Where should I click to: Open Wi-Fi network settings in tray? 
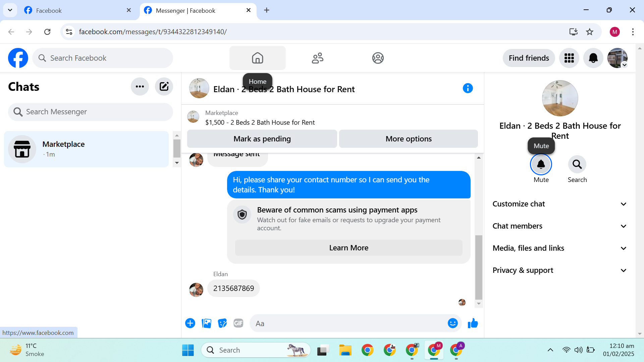click(x=566, y=350)
